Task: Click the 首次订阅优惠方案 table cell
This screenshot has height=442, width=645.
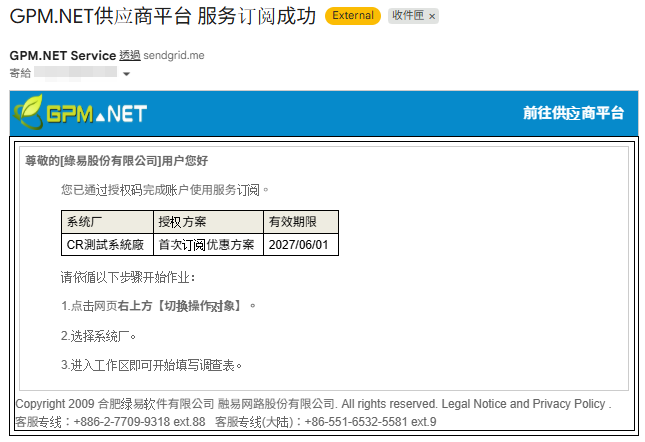Action: (208, 245)
